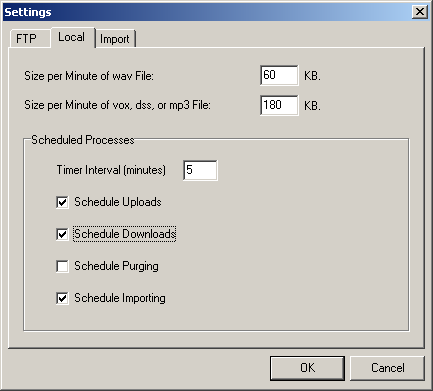
Task: Click the 'Size per Minute of wav File' label
Action: (89, 76)
